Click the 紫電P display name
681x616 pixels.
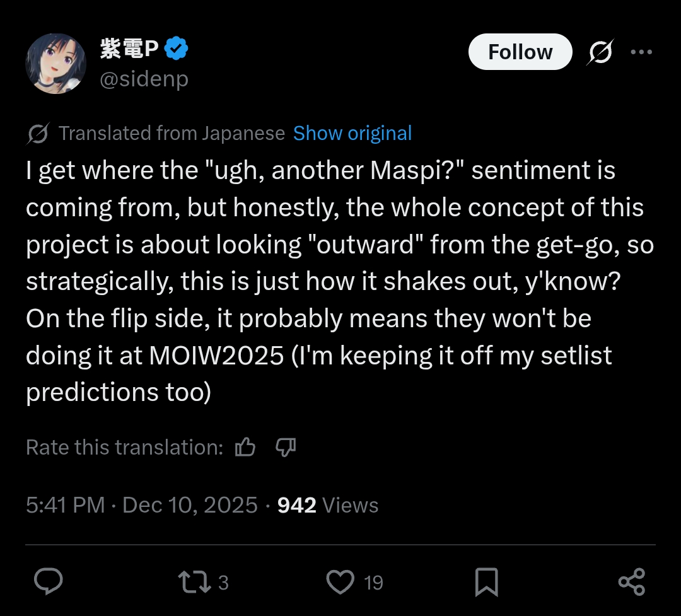pos(129,49)
